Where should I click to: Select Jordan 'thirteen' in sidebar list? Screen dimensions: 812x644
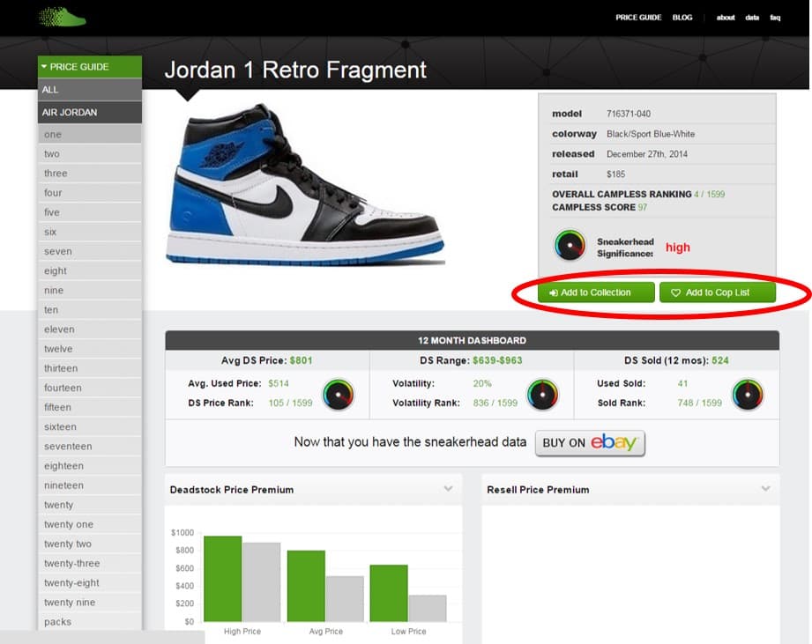pyautogui.click(x=90, y=368)
